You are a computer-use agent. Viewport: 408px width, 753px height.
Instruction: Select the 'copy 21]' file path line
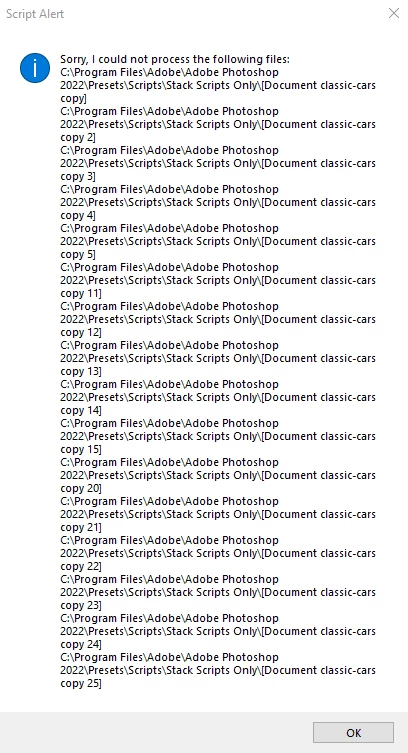click(218, 514)
